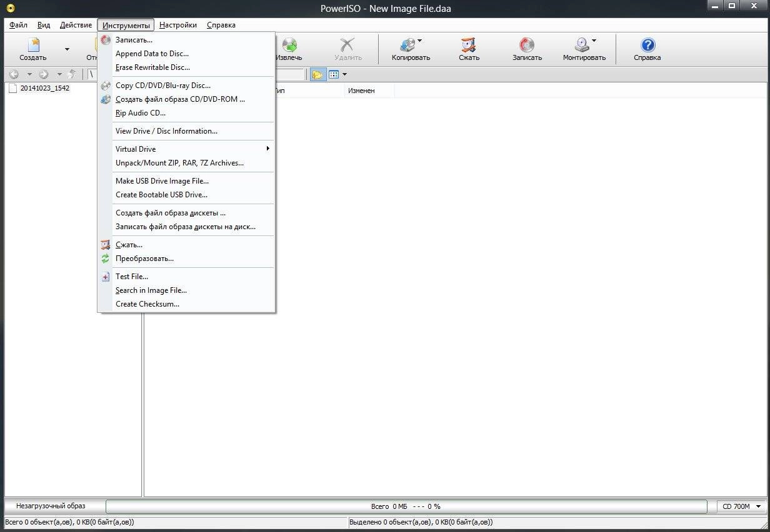Click the Изменен column header
The width and height of the screenshot is (770, 532).
[x=369, y=91]
